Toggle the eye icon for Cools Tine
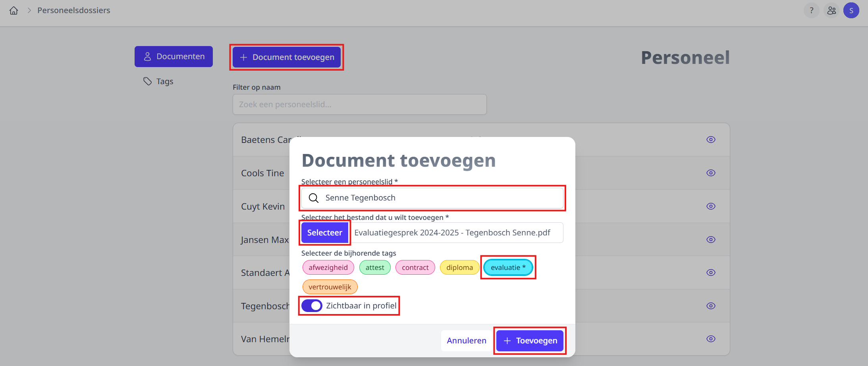 point(711,173)
